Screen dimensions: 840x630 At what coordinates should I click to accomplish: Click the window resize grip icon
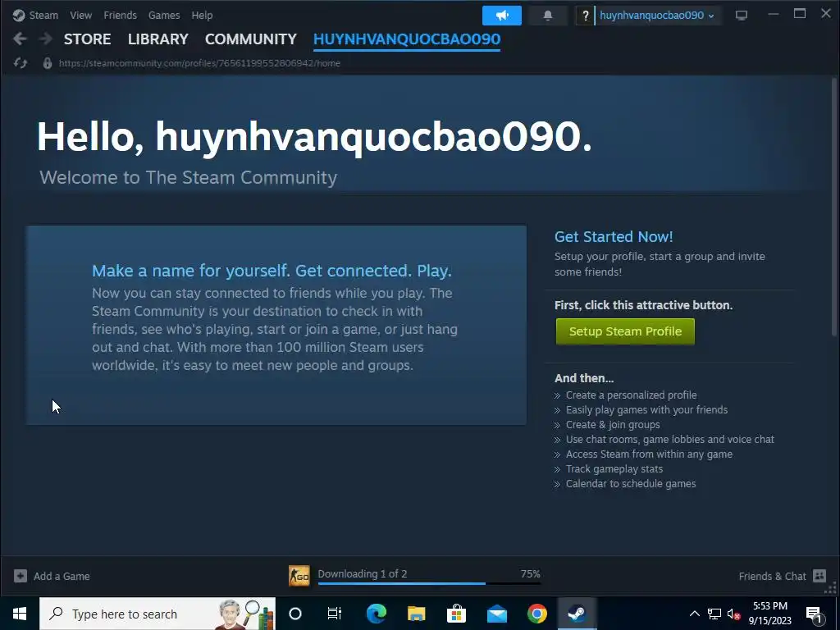pos(830,588)
